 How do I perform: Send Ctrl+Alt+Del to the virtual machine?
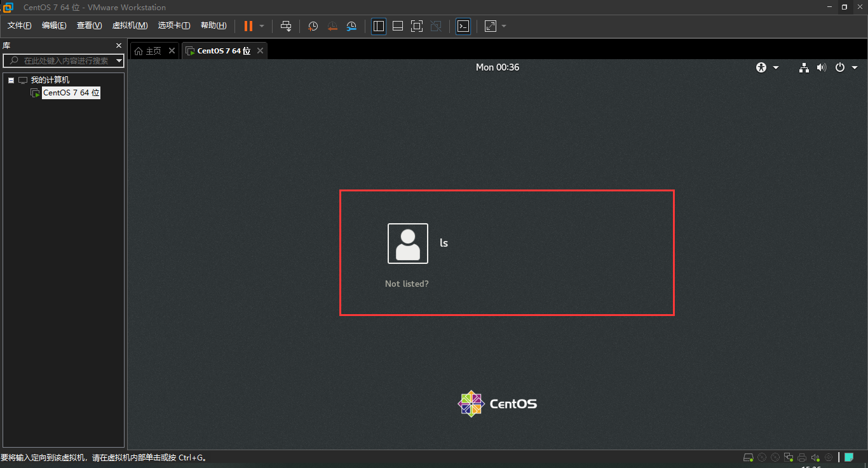[x=286, y=26]
